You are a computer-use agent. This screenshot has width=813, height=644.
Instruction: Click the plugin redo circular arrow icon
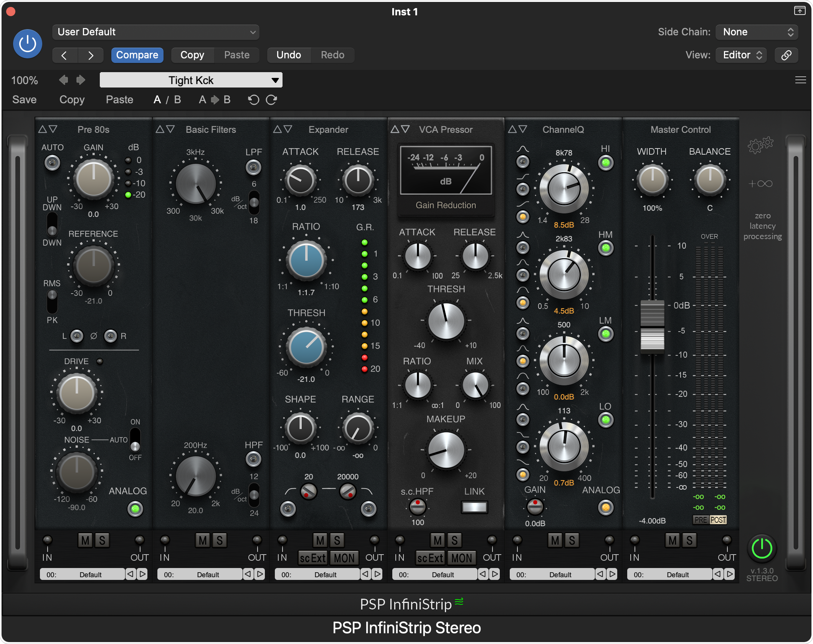coord(271,100)
